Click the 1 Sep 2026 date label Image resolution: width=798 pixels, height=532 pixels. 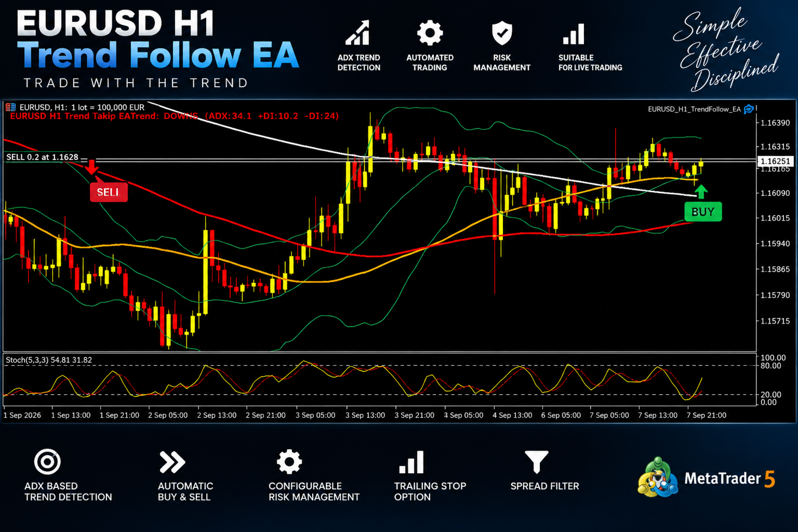[x=22, y=415]
